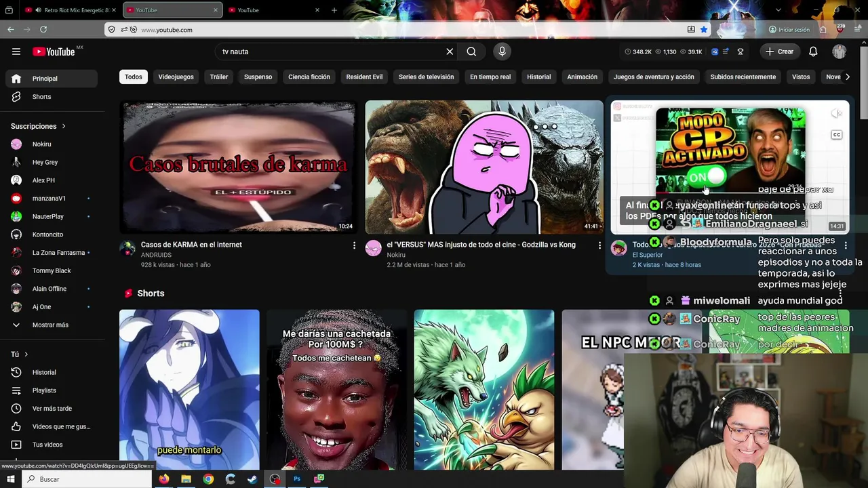Select the Subidos recientemente chip

click(x=743, y=77)
